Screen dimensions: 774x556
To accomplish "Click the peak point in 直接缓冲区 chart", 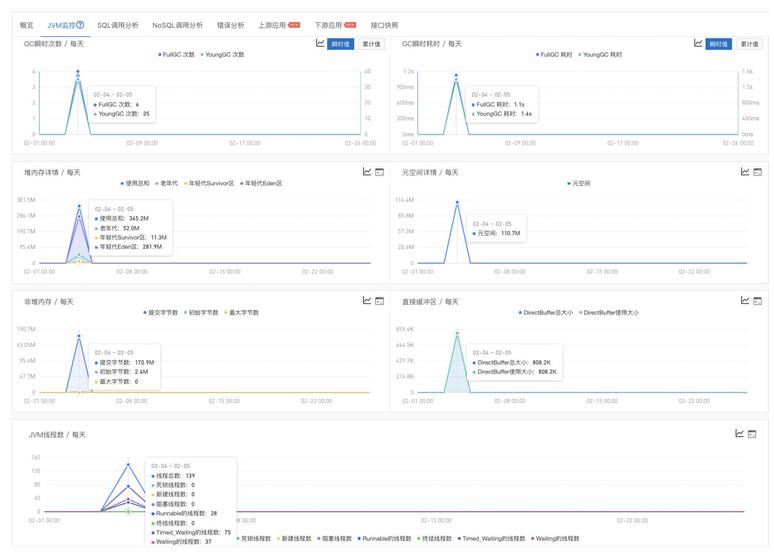I will [457, 333].
